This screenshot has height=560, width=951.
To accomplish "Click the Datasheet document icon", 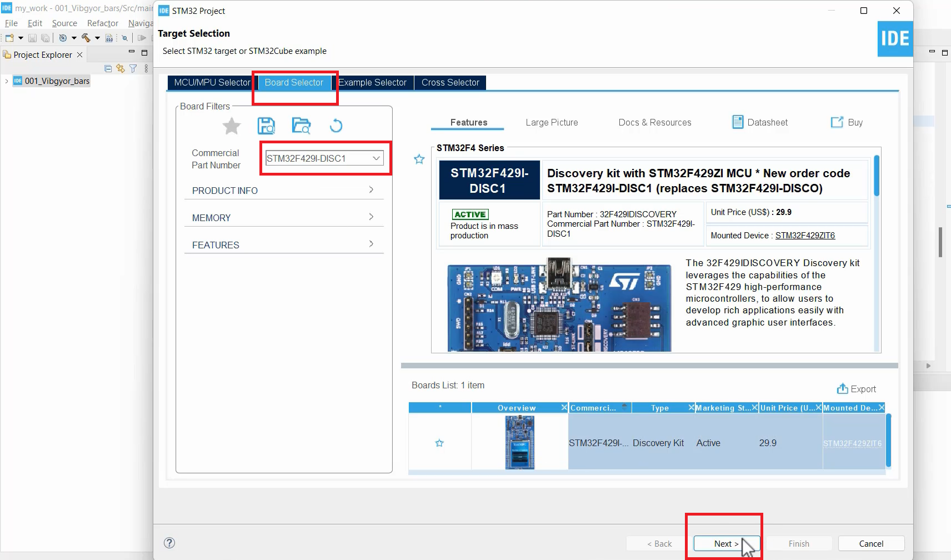I will (738, 122).
